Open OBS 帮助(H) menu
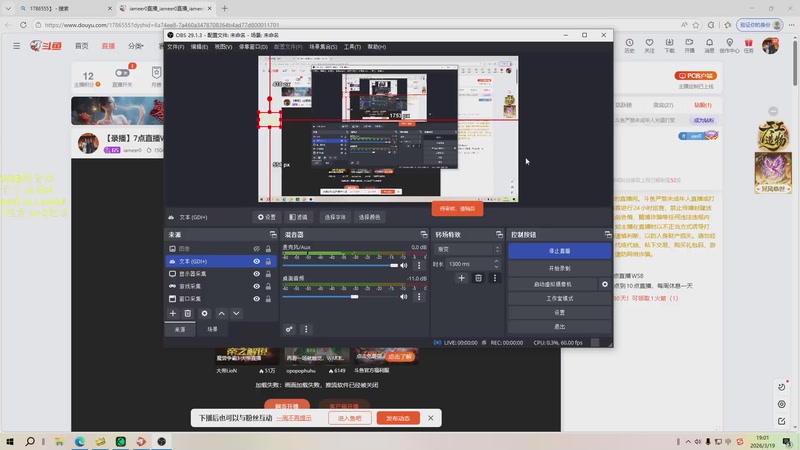 click(x=377, y=46)
